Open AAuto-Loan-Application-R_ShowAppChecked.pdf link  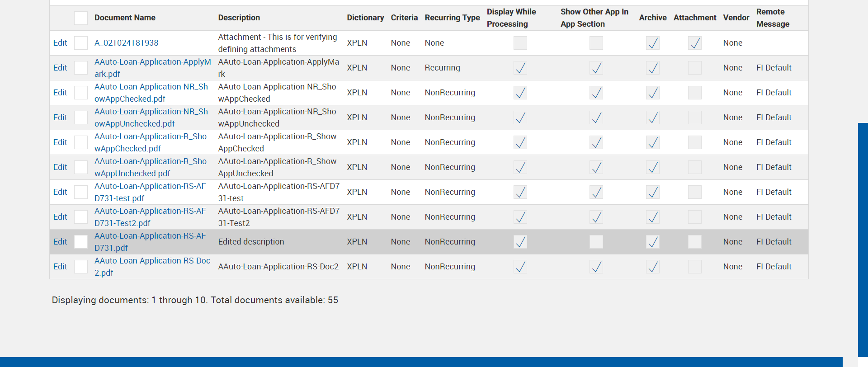coord(150,142)
